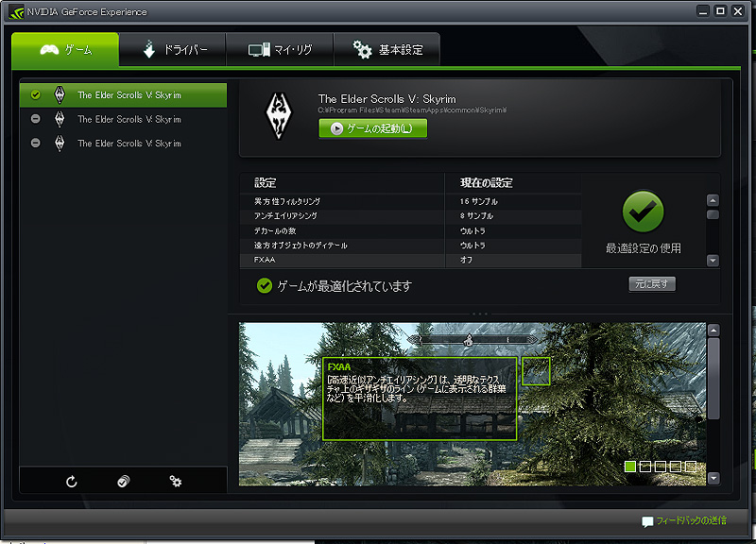
Task: Click the refresh icon below the game list
Action: (72, 482)
